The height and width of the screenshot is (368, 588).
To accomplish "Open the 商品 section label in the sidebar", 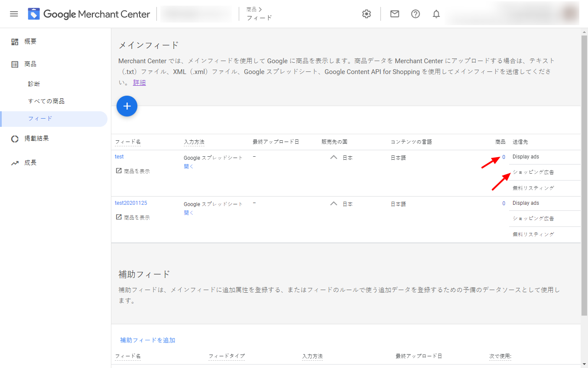I will (30, 64).
